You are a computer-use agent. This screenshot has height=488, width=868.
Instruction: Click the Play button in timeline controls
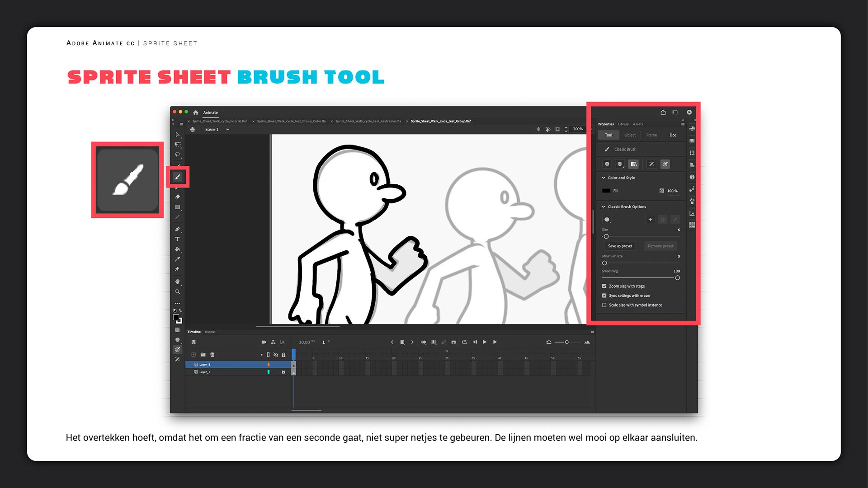(485, 342)
